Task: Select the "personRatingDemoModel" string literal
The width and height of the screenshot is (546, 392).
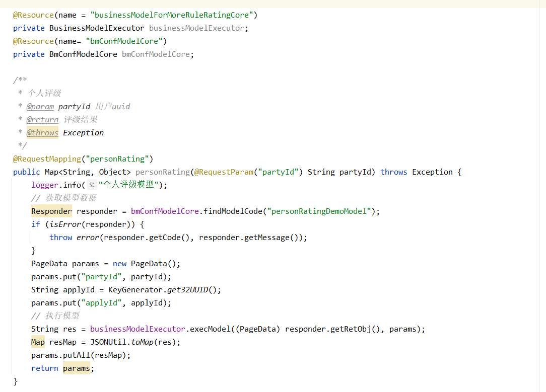Action: 320,211
